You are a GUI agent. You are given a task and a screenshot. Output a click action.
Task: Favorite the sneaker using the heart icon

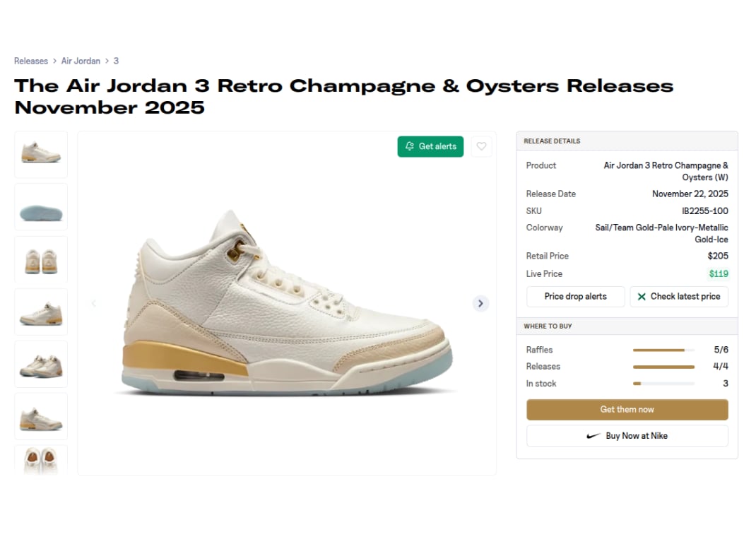(x=482, y=146)
